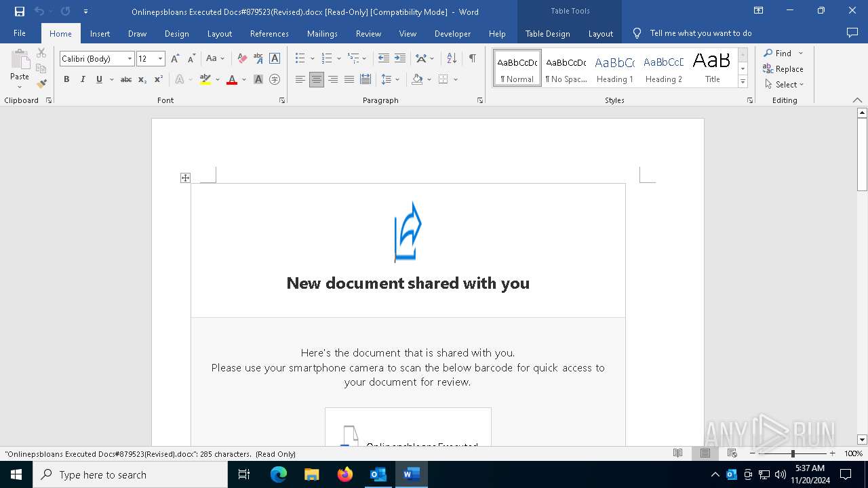Toggle Underline formatting
The height and width of the screenshot is (488, 868).
click(99, 79)
